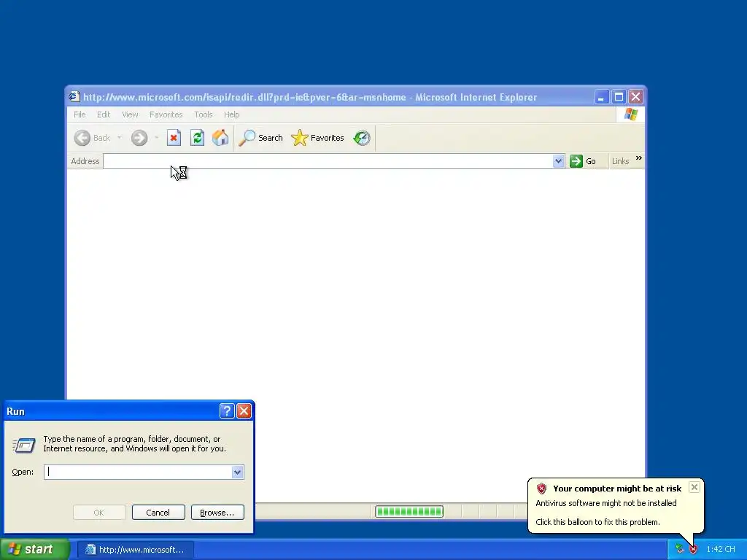The height and width of the screenshot is (560, 747).
Task: Close the Internet Explorer window
Action: (x=635, y=97)
